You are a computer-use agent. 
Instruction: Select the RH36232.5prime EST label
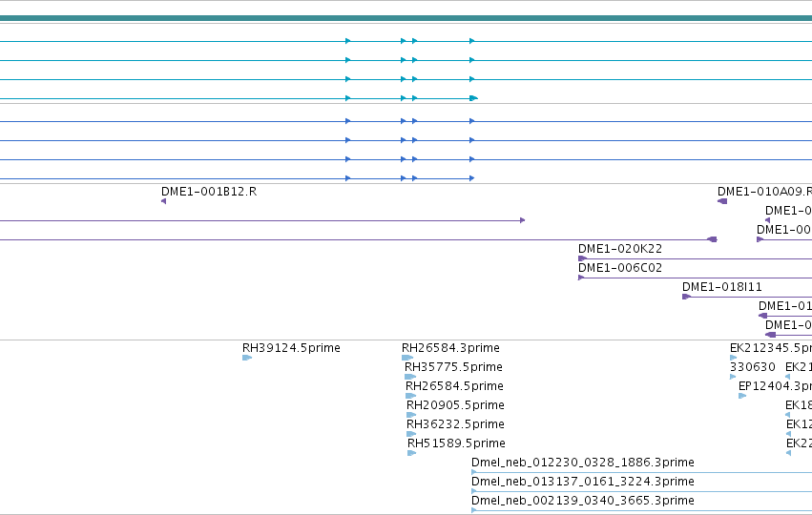click(455, 424)
